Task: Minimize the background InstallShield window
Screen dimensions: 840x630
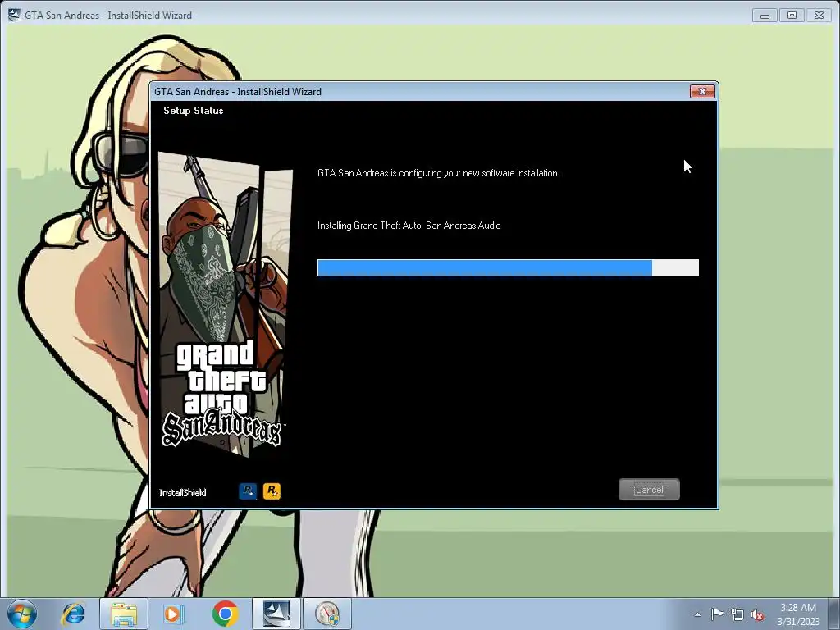Action: [x=765, y=16]
